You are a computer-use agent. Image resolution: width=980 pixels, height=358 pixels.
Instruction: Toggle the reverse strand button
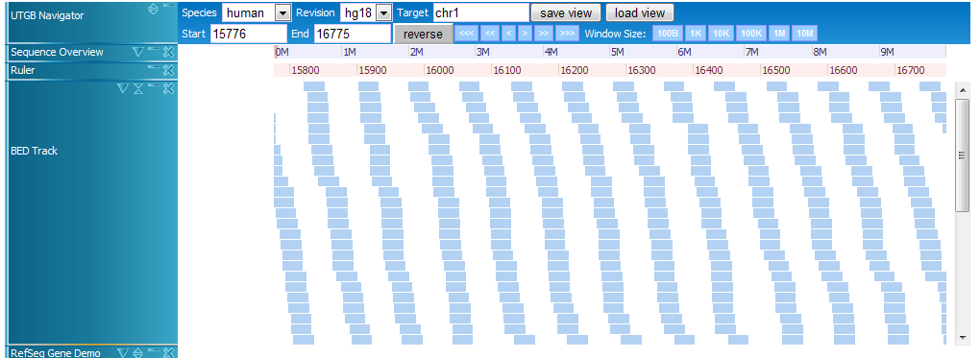point(423,35)
